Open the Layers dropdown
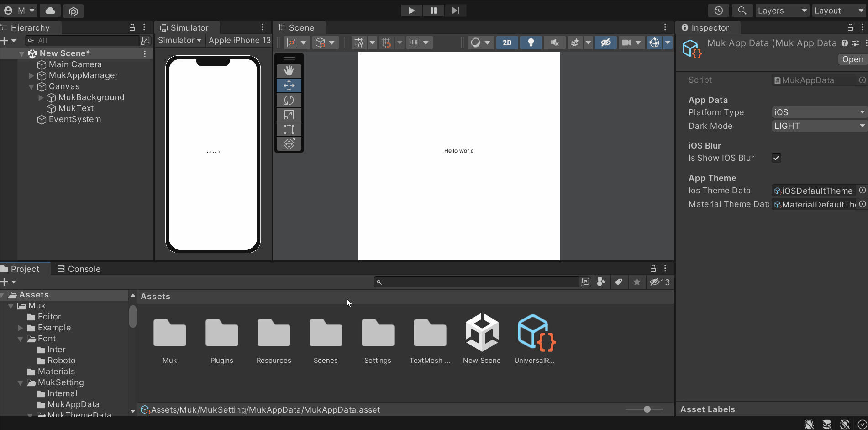This screenshot has width=868, height=430. [x=782, y=11]
